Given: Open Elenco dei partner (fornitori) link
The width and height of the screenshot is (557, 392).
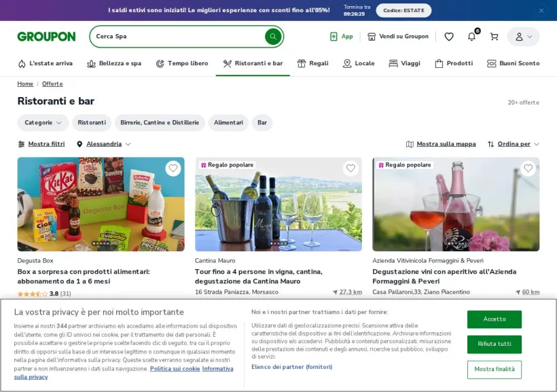Looking at the screenshot, I should point(291,367).
